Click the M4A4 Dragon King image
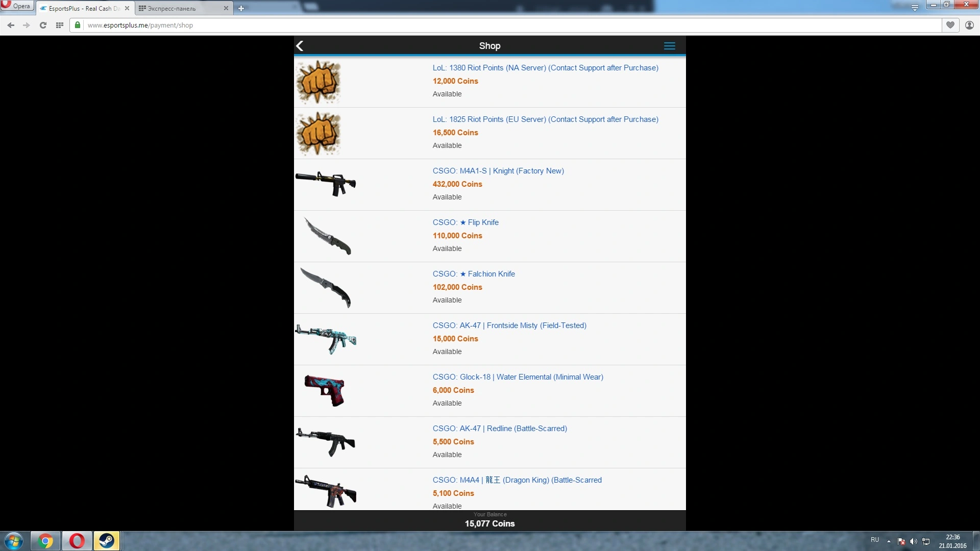Viewport: 980px width, 551px height. [326, 492]
